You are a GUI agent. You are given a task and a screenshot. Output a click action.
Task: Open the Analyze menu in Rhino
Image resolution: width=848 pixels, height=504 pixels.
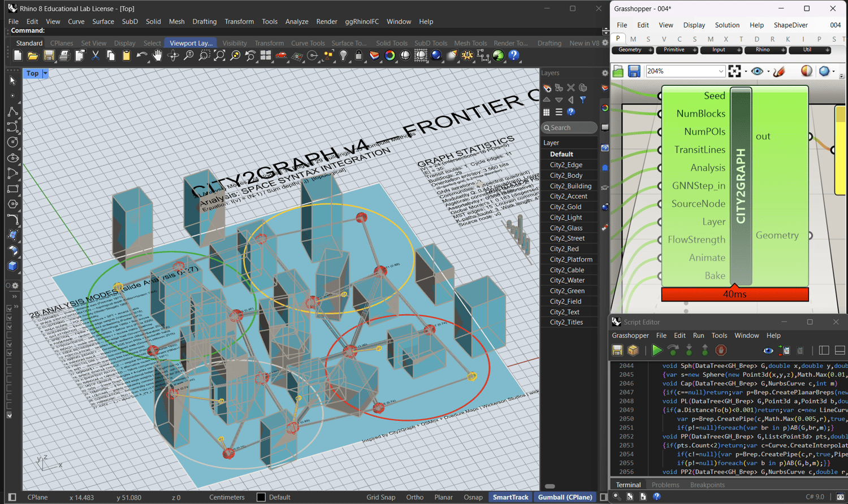(296, 21)
